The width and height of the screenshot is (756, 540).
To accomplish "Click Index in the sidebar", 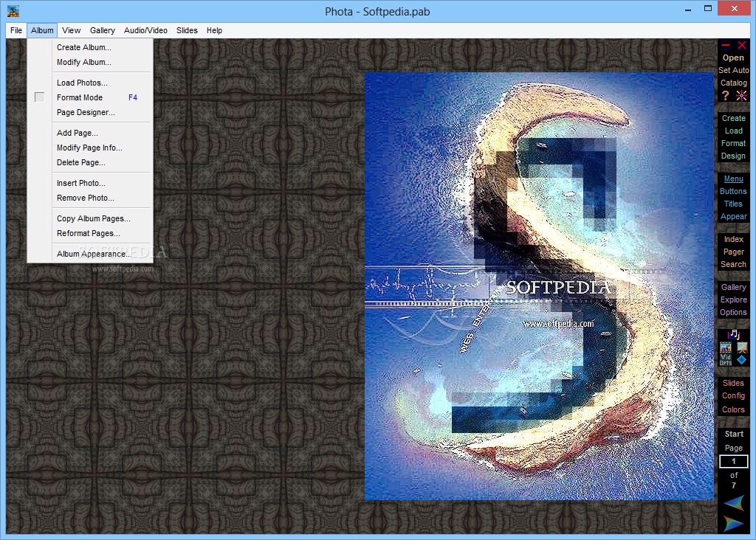I will 733,240.
